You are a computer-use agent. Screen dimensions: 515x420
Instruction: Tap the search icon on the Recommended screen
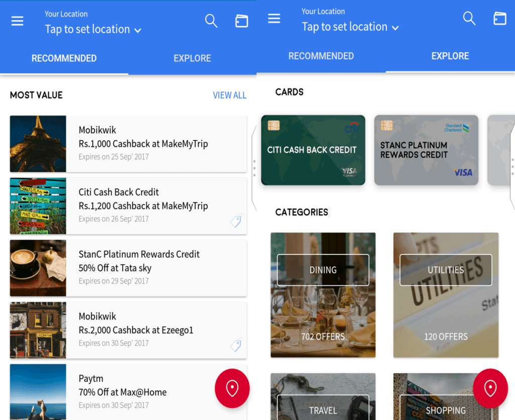click(x=211, y=21)
